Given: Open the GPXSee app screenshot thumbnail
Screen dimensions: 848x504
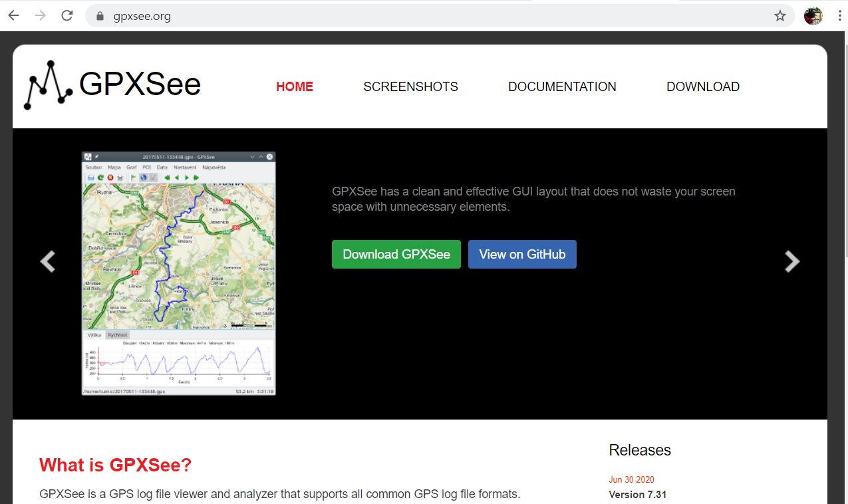Looking at the screenshot, I should [x=179, y=273].
